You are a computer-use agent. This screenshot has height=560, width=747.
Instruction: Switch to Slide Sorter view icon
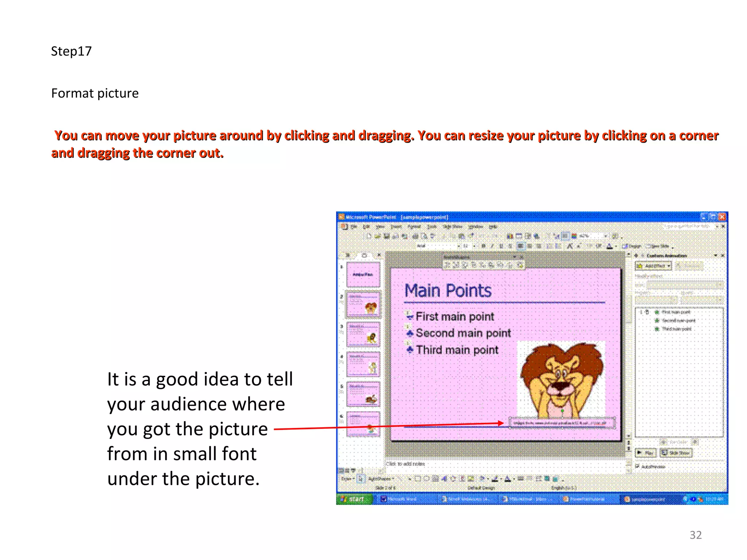(347, 470)
